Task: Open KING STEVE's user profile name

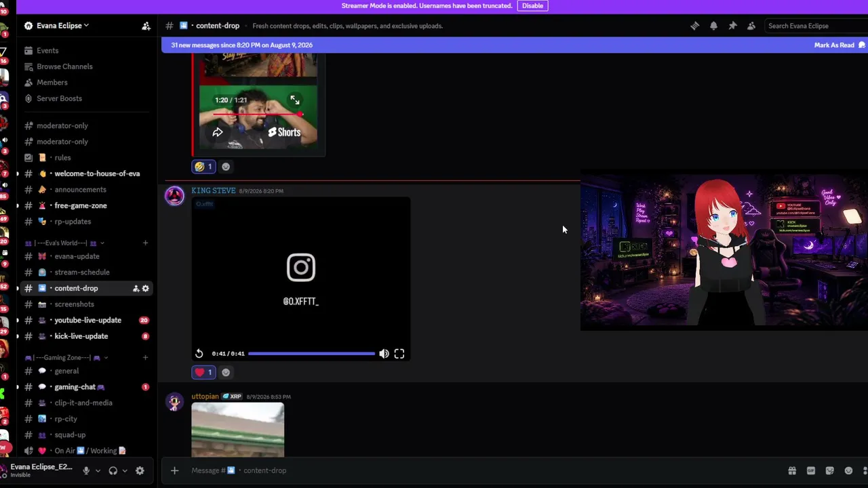Action: pos(214,190)
